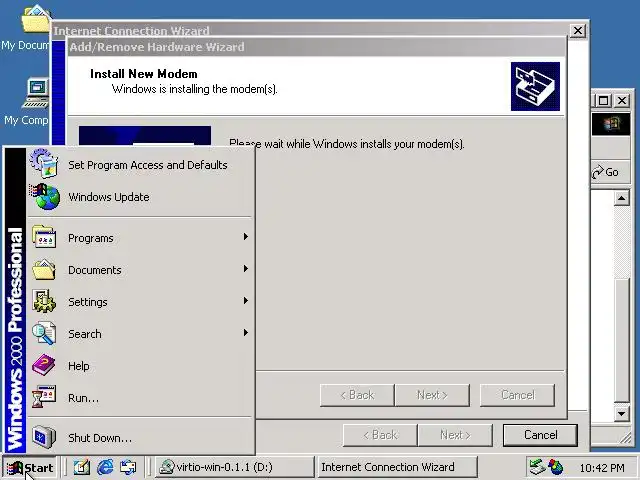This screenshot has width=640, height=480.
Task: Click Back in Add/Remove Hardware Wizard
Action: point(357,395)
